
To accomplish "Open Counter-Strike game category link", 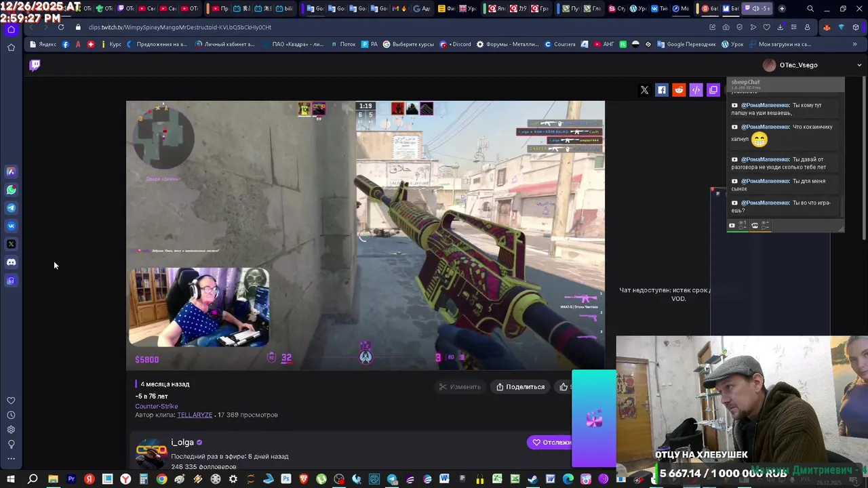I will (x=157, y=406).
